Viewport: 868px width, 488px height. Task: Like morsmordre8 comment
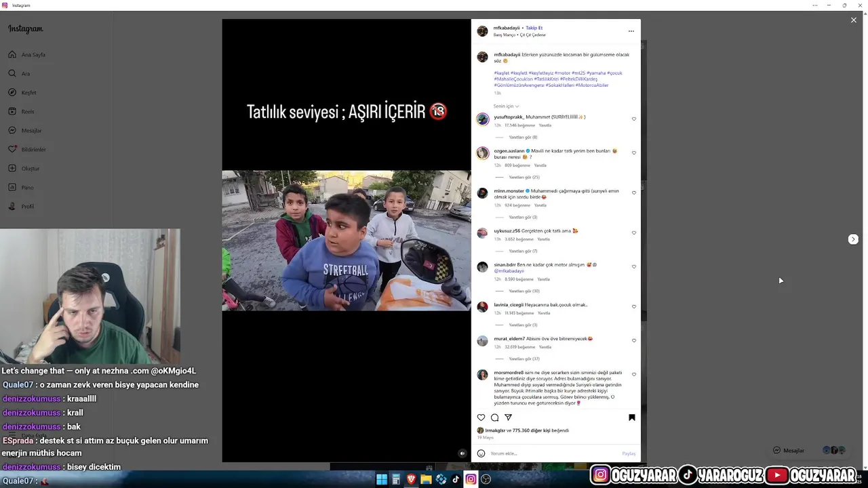[634, 374]
